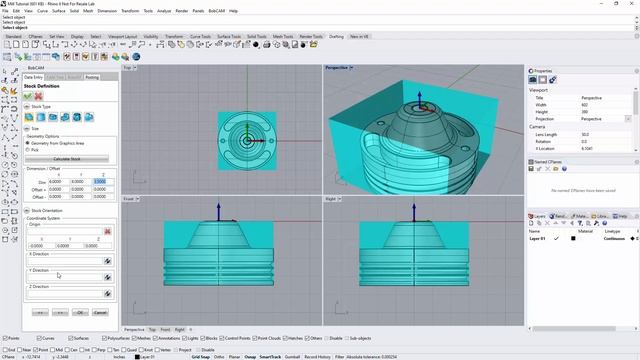This screenshot has height=360, width=640.
Task: Switch to the Curve Tools toolbar tab
Action: (x=200, y=36)
